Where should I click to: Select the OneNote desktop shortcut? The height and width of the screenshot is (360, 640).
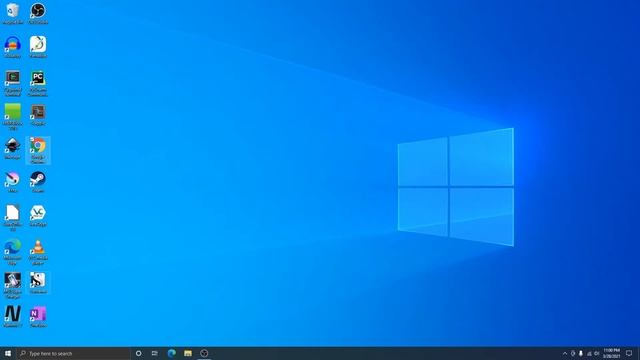pyautogui.click(x=38, y=316)
